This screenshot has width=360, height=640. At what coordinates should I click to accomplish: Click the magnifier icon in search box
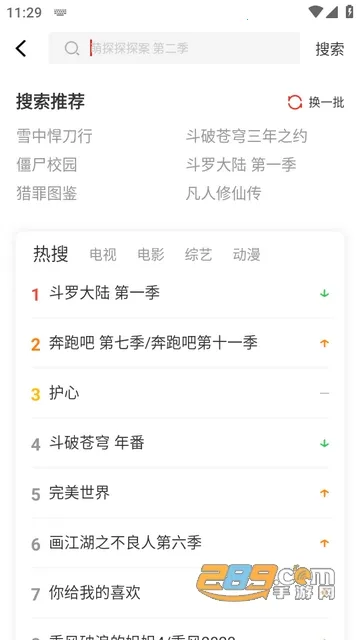pos(72,48)
